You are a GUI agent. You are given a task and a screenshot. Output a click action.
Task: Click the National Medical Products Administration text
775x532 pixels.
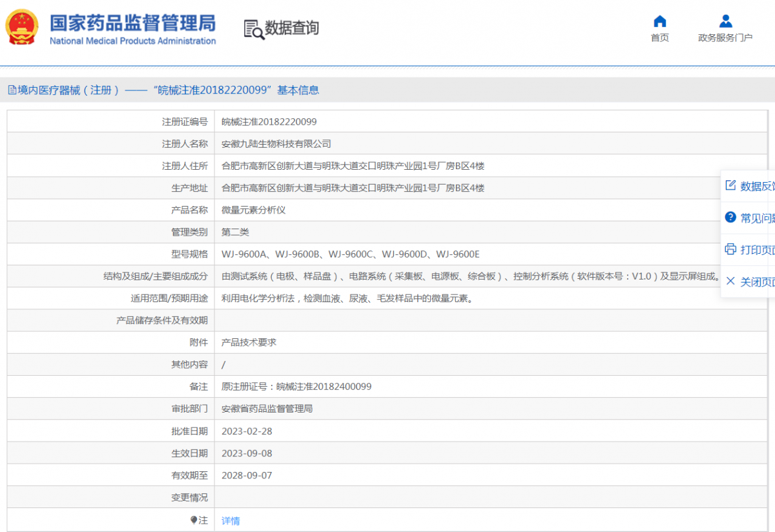(133, 41)
